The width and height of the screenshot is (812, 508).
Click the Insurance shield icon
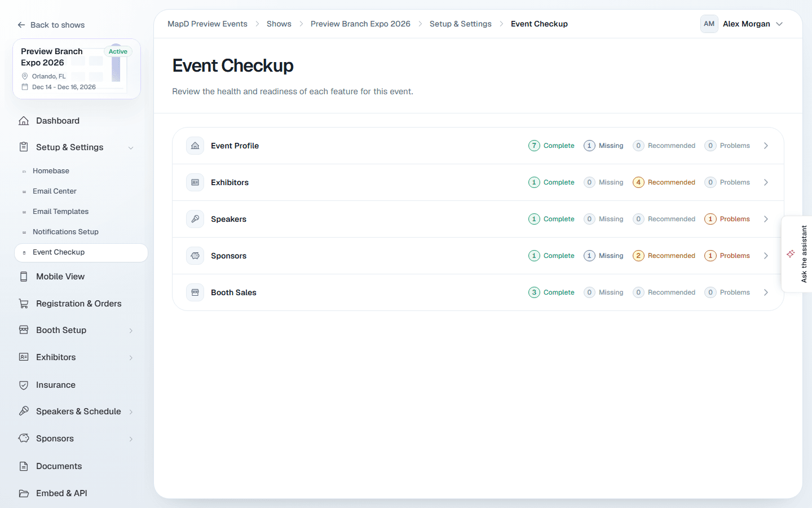[x=24, y=385]
